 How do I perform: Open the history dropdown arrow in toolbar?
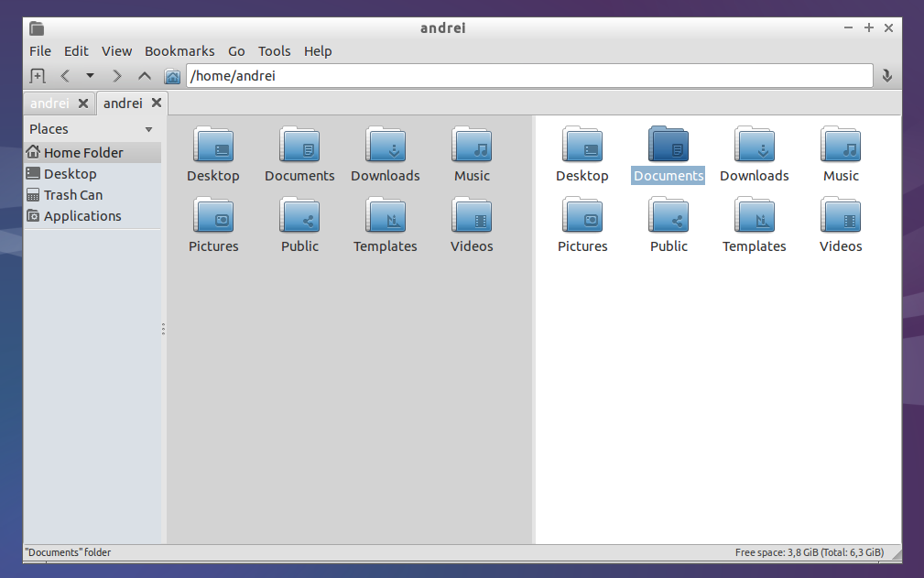tap(90, 76)
